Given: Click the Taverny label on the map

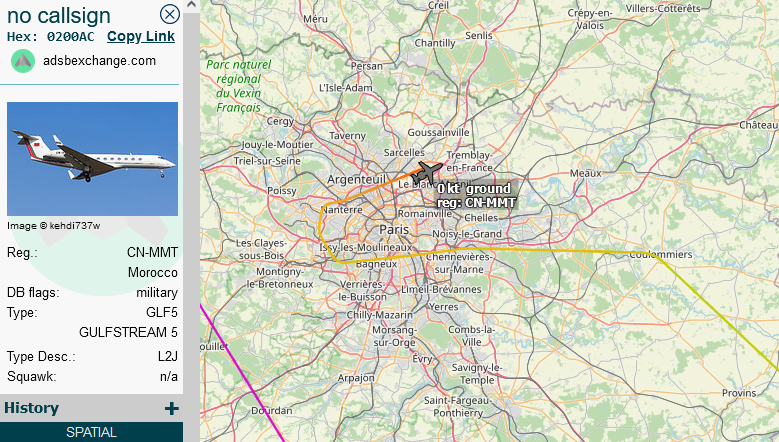Looking at the screenshot, I should 347,136.
